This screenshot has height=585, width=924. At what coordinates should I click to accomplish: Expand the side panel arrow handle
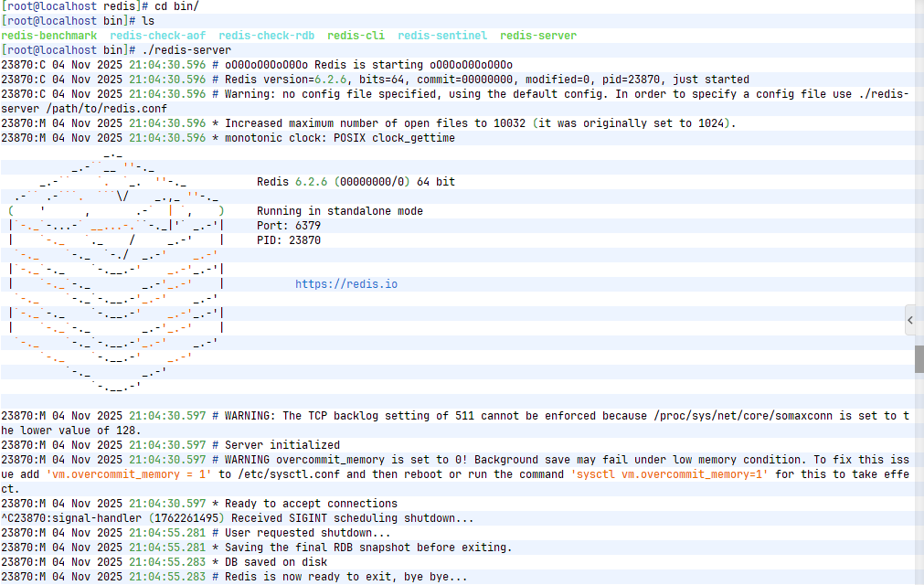tap(910, 320)
